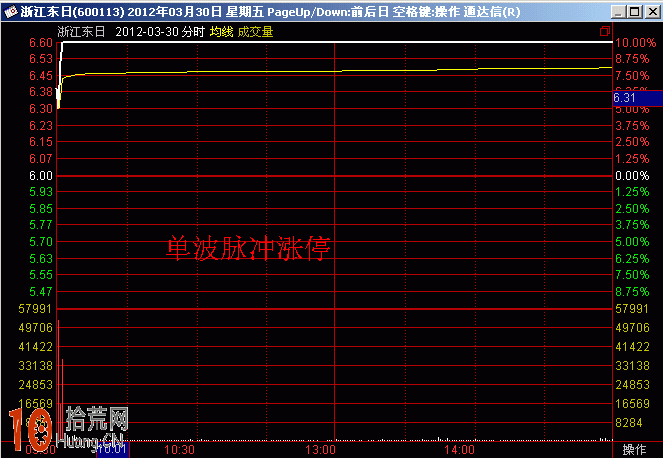Screen dimensions: 663x458
Task: Close the 浙江东日 chart window
Action: (x=652, y=12)
